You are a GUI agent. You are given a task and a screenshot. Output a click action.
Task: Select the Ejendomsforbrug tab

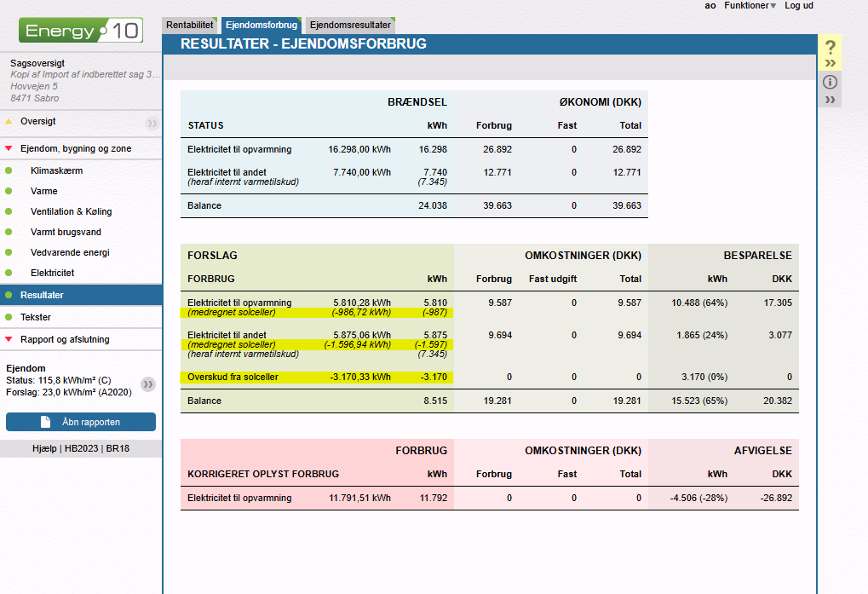tap(261, 26)
